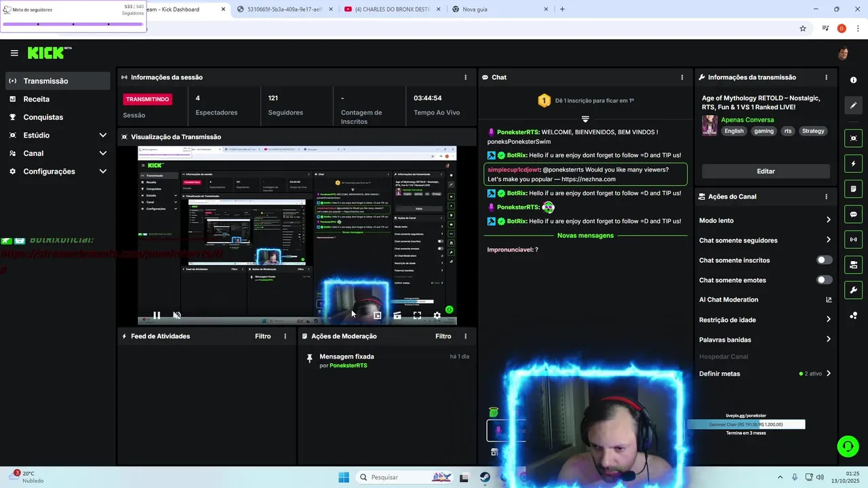
Task: Select the English tag
Action: (x=734, y=131)
